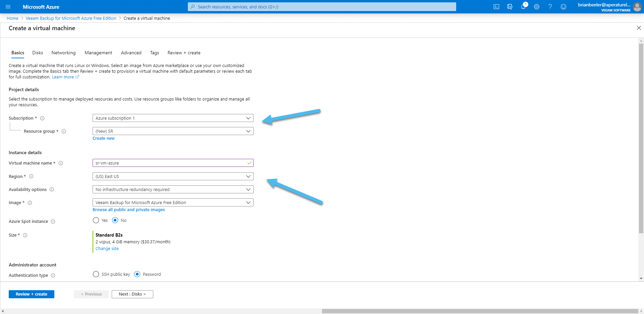
Task: Open the feedback smiley icon
Action: [x=563, y=7]
